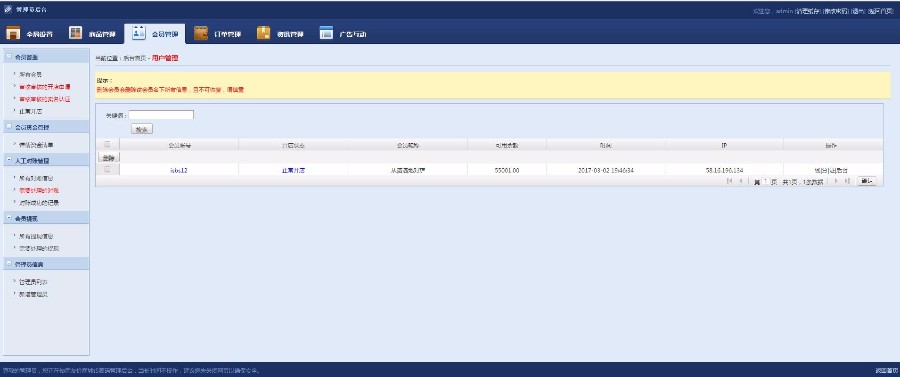The height and width of the screenshot is (377, 900).
Task: Collapse the sidebar section starting with 人工
Action: (x=9, y=161)
